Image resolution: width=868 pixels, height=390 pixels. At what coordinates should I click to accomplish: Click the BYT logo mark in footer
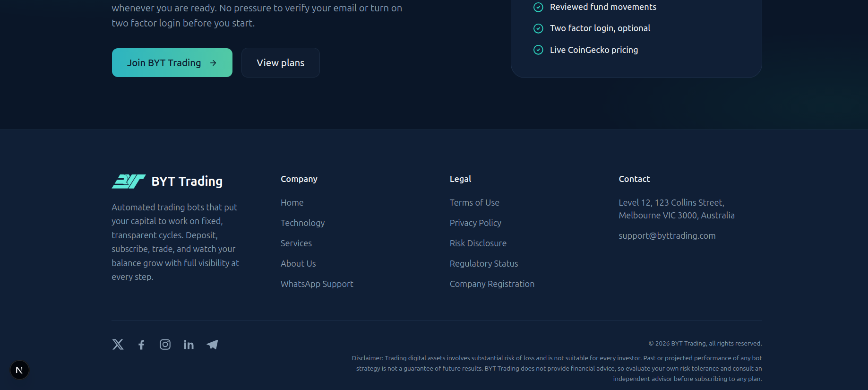[129, 181]
